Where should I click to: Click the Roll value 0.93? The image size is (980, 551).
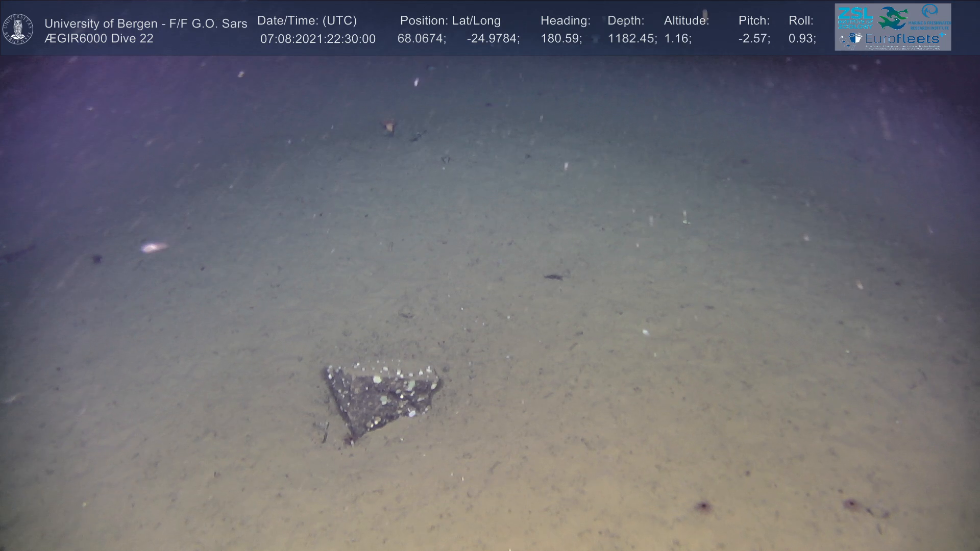click(802, 39)
